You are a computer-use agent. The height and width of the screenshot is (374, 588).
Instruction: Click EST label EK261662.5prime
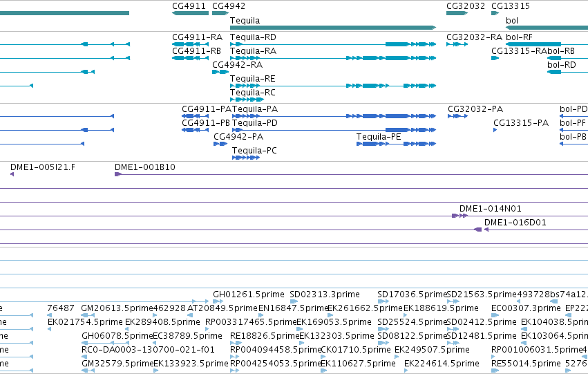click(365, 308)
